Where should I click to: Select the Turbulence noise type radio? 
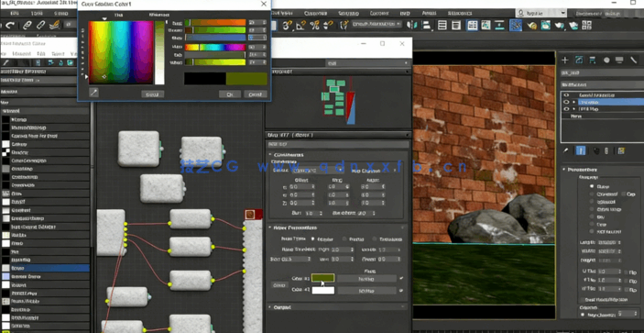pyautogui.click(x=375, y=239)
